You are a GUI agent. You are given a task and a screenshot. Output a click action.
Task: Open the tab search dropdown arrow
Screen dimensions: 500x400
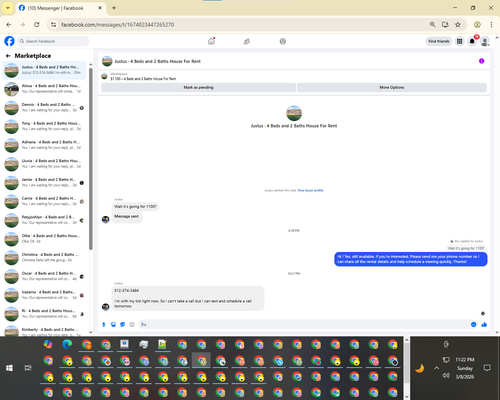pyautogui.click(x=8, y=8)
